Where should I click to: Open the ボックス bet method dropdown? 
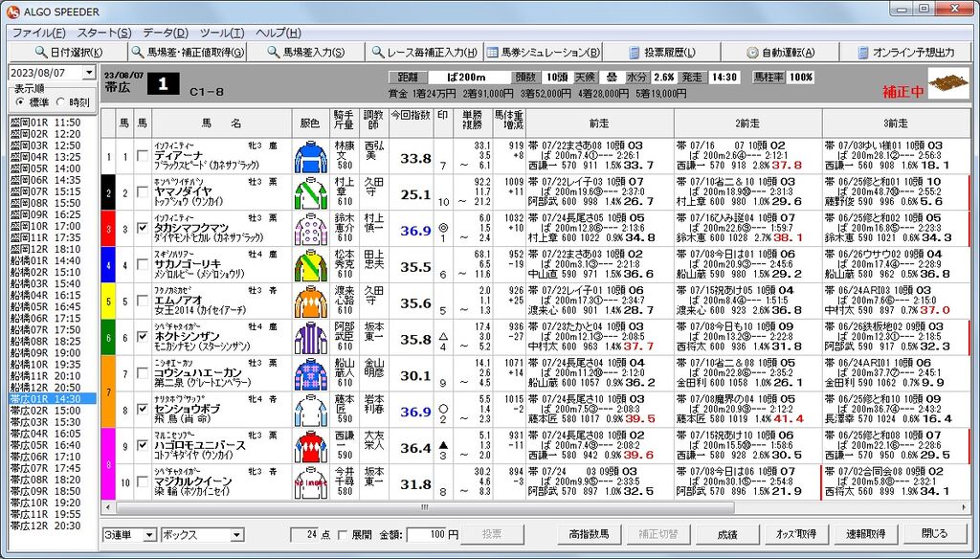point(237,535)
